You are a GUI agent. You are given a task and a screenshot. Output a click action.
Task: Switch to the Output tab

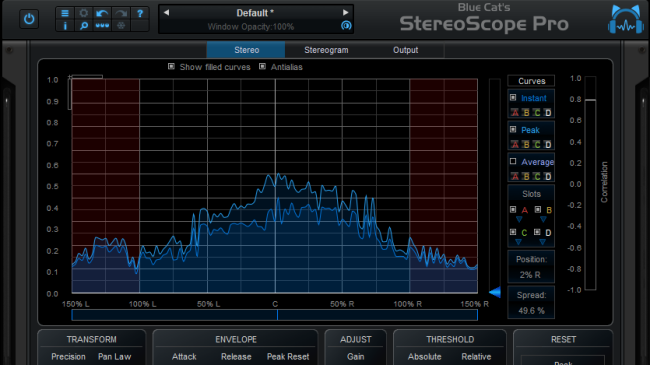point(405,50)
